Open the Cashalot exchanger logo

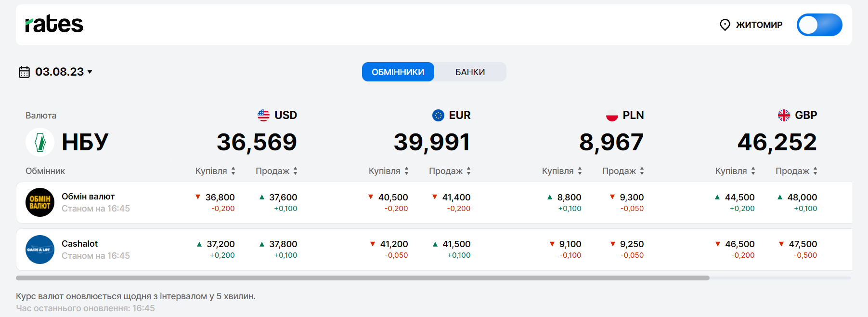click(40, 250)
